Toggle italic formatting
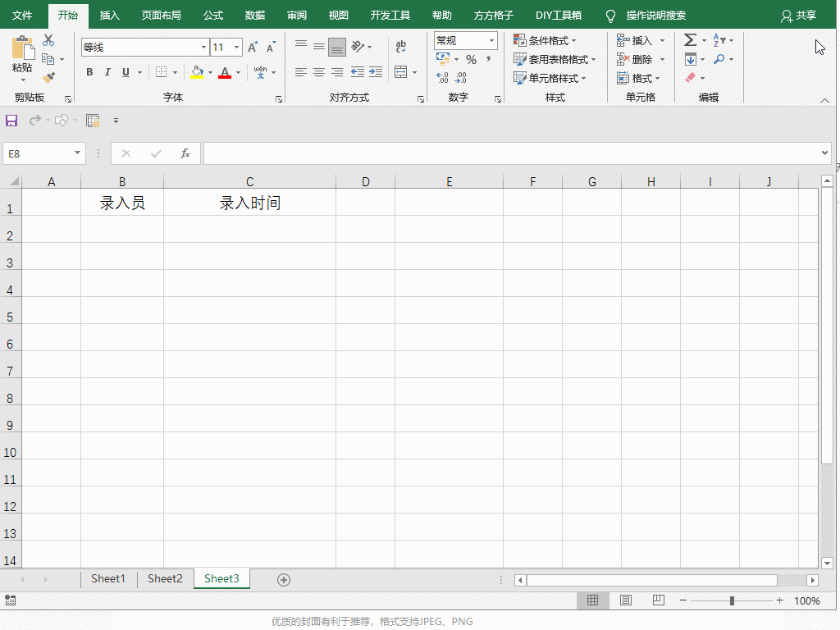This screenshot has width=840, height=630. click(x=107, y=72)
